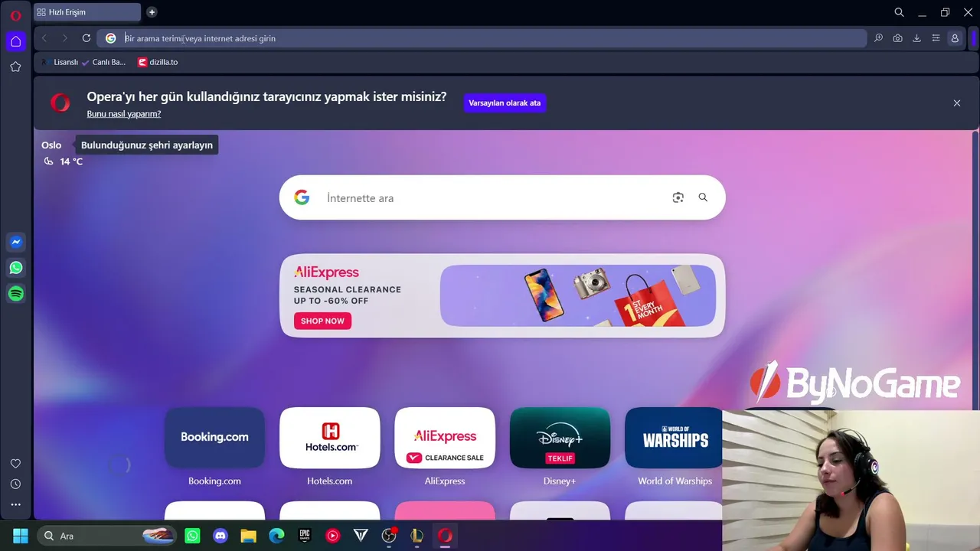Open the AliExpress Clearance Sale speed dial tile
Image resolution: width=980 pixels, height=551 pixels.
point(445,438)
